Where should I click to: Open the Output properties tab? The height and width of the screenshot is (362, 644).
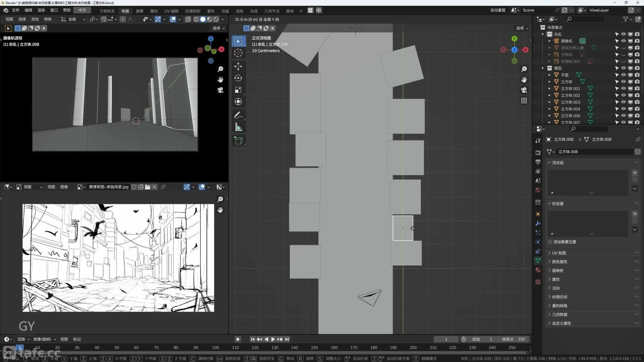pos(538,162)
